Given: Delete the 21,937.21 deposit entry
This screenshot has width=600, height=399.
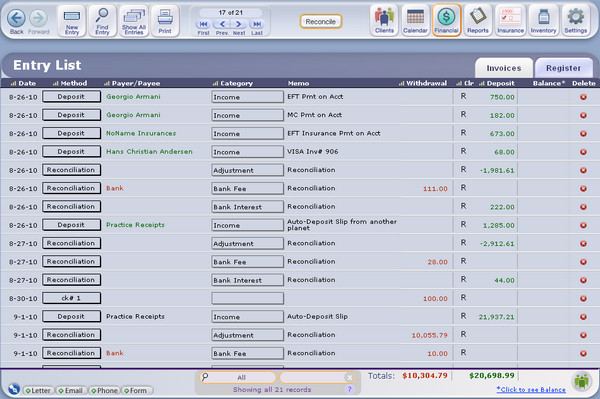Looking at the screenshot, I should 583,317.
